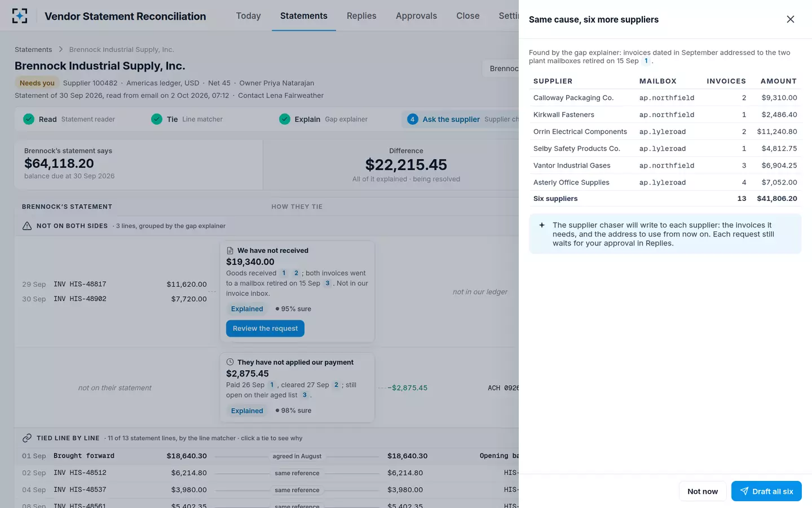This screenshot has height=508, width=812.
Task: Select Orrin Electrical Components supplier
Action: point(665,132)
